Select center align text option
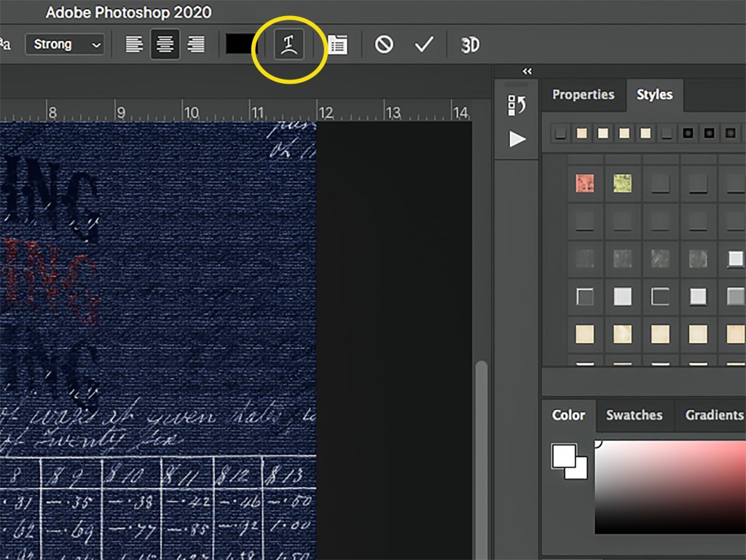Viewport: 746px width, 560px height. tap(165, 45)
